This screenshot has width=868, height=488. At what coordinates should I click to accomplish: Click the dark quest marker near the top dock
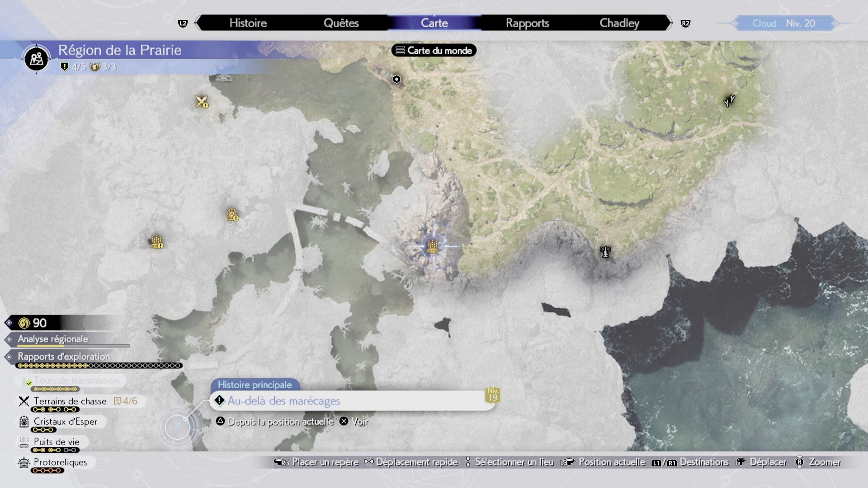click(396, 79)
